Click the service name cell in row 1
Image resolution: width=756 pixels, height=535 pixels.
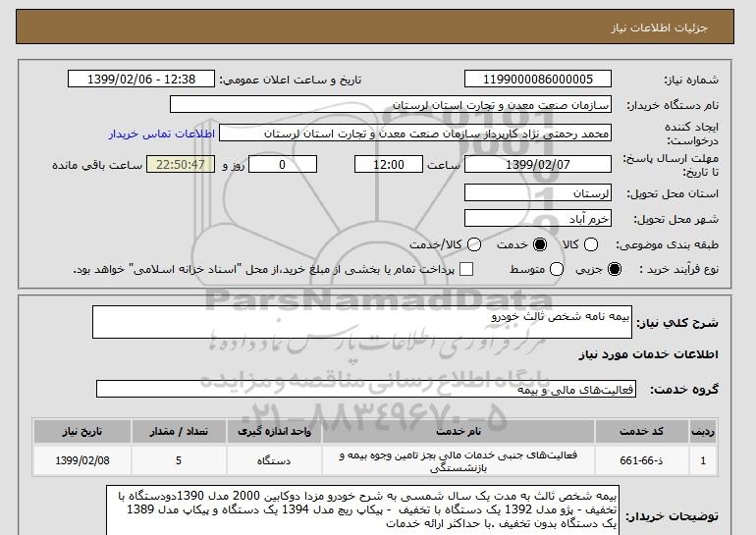459,460
